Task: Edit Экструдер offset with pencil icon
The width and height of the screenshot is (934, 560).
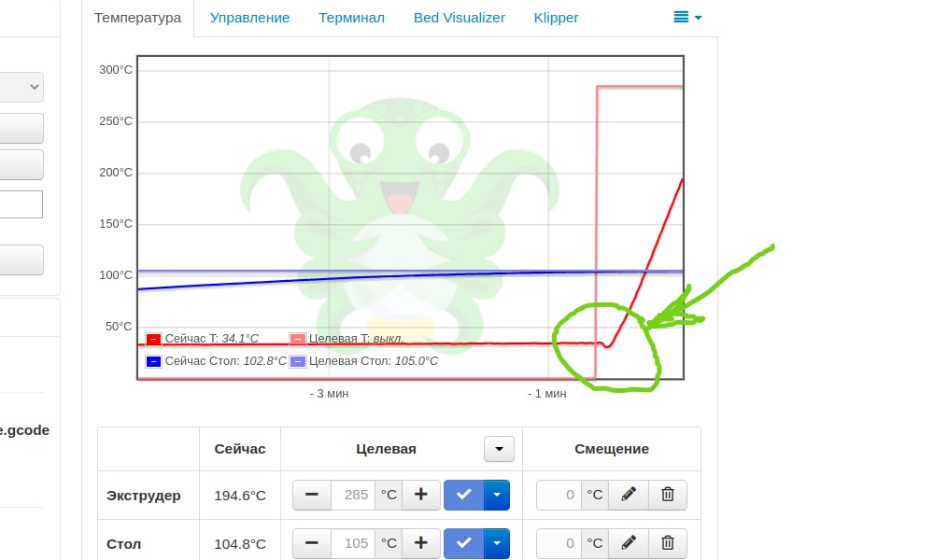Action: [x=629, y=495]
